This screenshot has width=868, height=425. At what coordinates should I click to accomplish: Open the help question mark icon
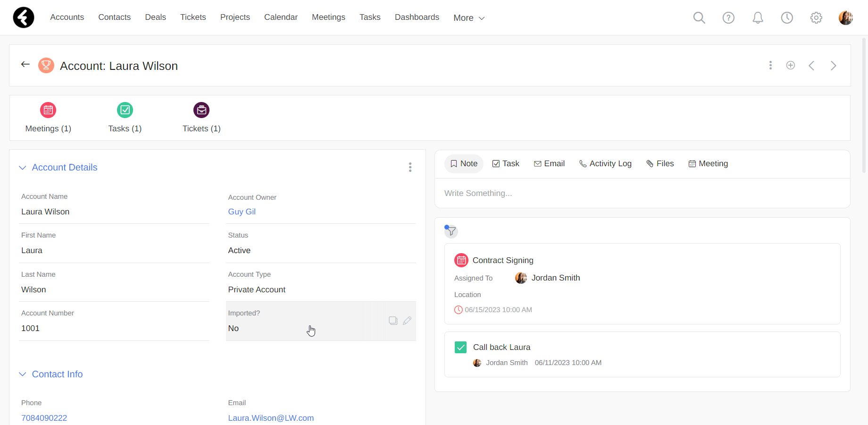pyautogui.click(x=728, y=17)
